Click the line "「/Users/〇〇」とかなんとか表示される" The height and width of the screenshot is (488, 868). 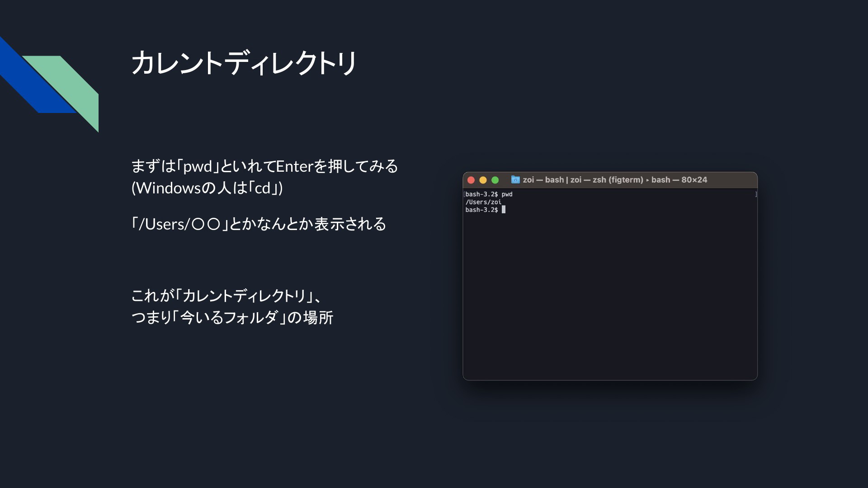coord(259,224)
